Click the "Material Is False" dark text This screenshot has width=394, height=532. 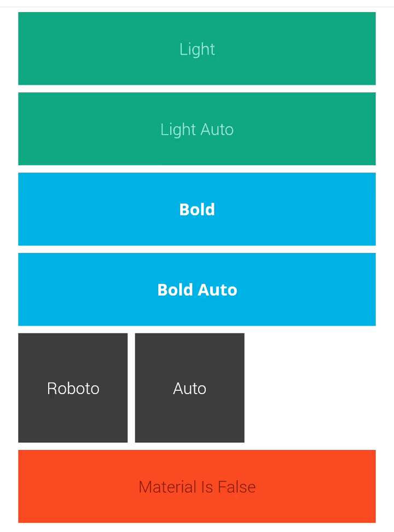pyautogui.click(x=197, y=487)
